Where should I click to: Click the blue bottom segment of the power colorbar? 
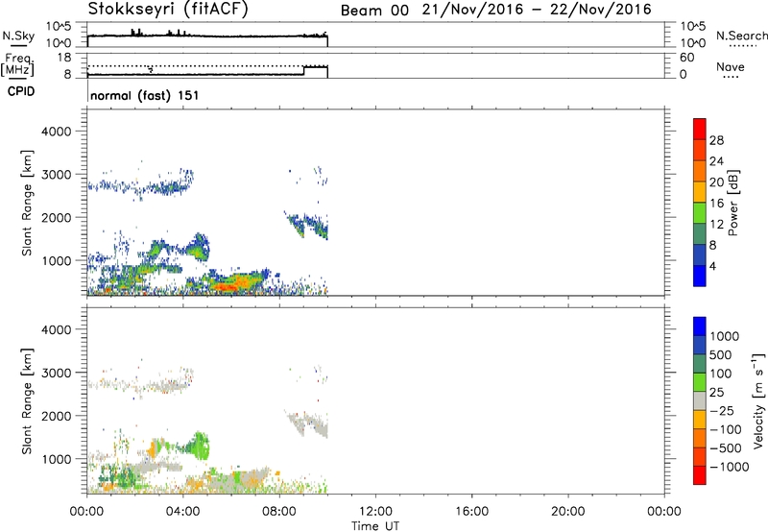[700, 276]
